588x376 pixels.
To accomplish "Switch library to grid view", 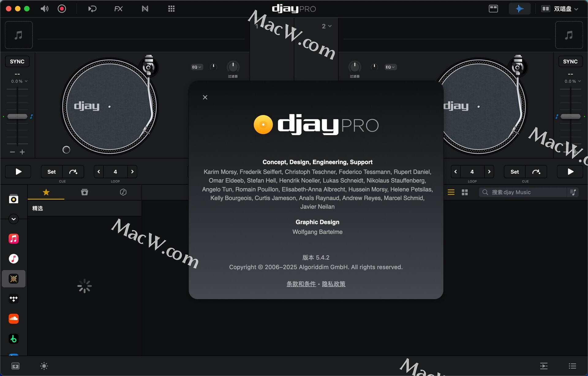I will (465, 192).
